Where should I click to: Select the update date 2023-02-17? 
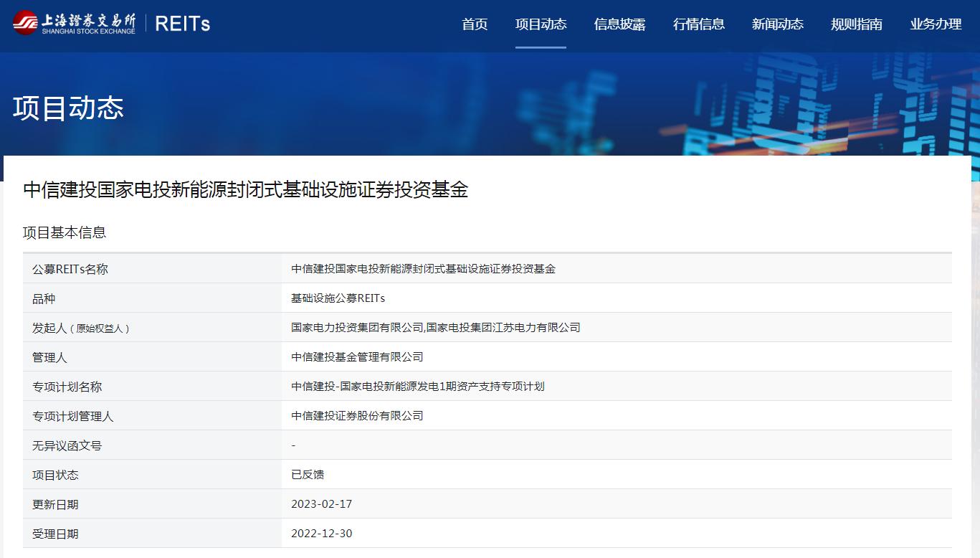pos(322,504)
